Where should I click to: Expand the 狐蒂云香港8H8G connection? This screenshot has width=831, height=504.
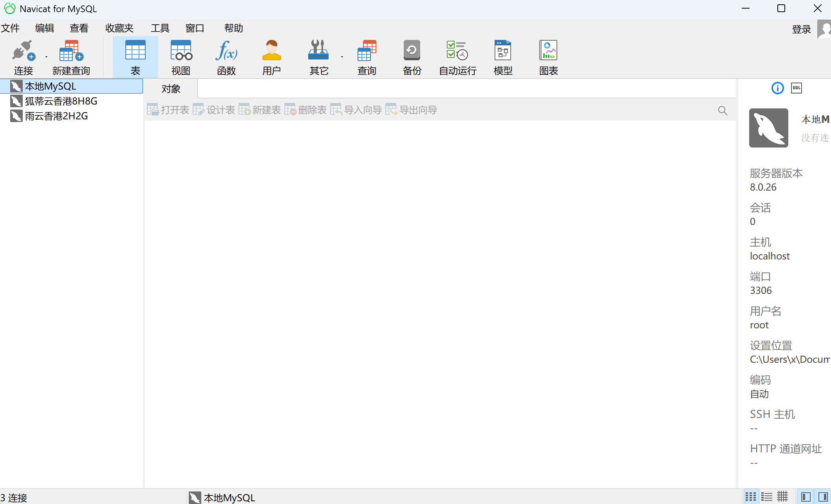61,101
